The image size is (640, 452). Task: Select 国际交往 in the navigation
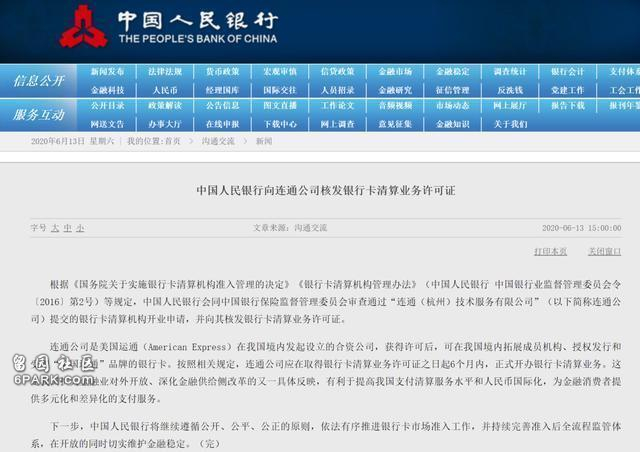(280, 90)
